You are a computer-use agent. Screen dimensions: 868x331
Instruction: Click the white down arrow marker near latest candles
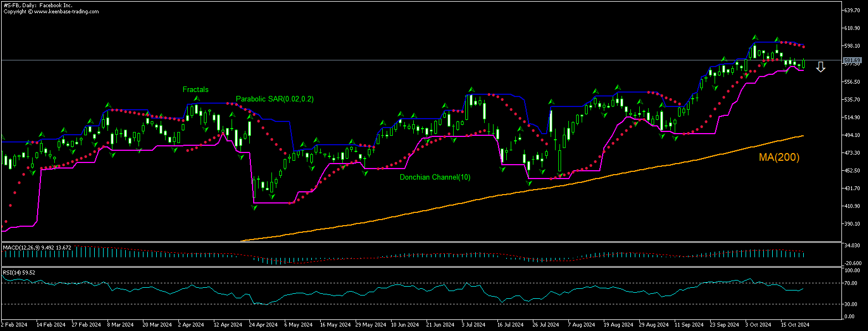[820, 67]
